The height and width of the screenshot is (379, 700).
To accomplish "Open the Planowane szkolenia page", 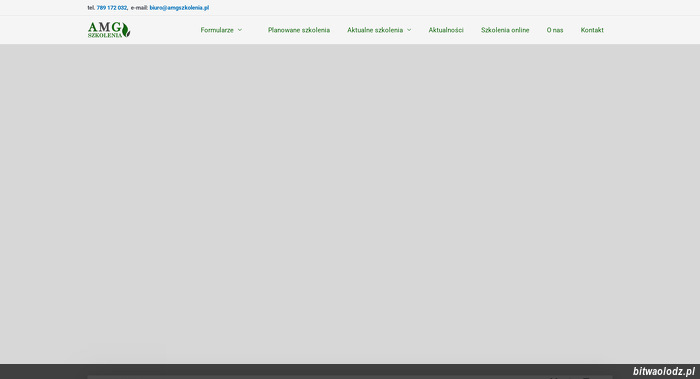I will pos(299,30).
